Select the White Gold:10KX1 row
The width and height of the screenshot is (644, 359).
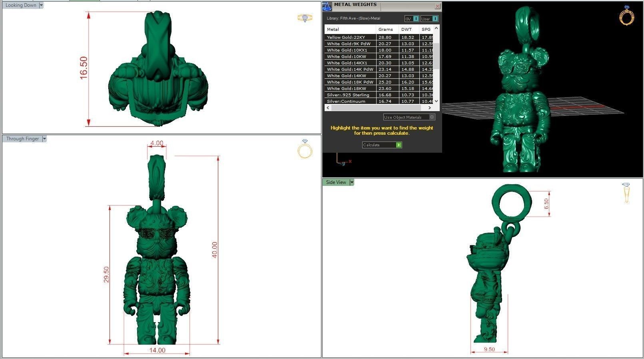[x=379, y=50]
